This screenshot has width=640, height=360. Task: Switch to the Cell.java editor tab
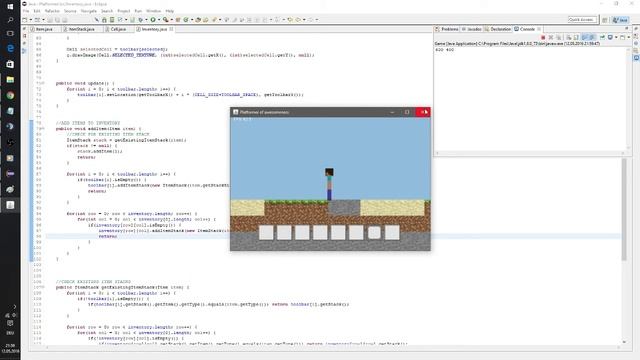coord(118,29)
